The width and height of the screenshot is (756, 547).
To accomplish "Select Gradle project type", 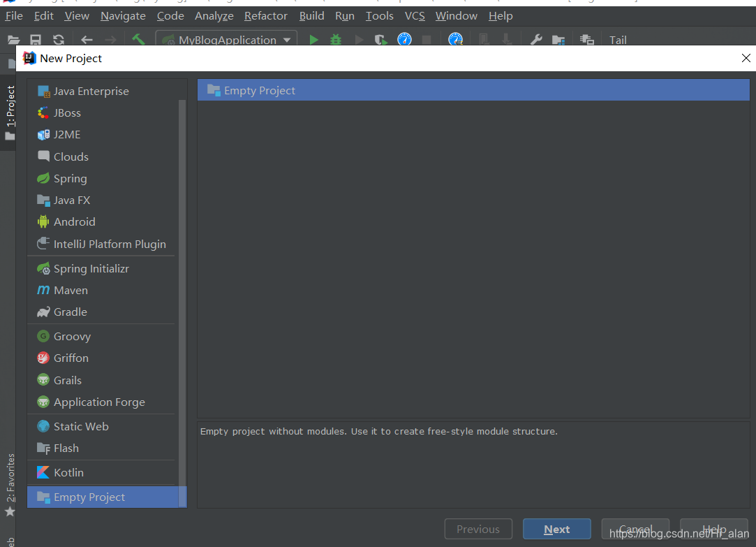I will (x=101, y=312).
